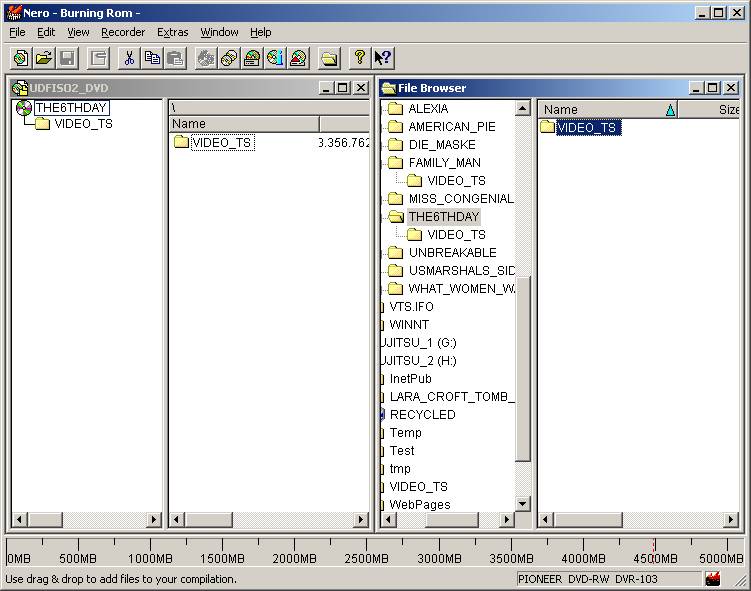The width and height of the screenshot is (751, 591).
Task: Click right arrow of compilation file list scrollbar
Action: (x=361, y=520)
